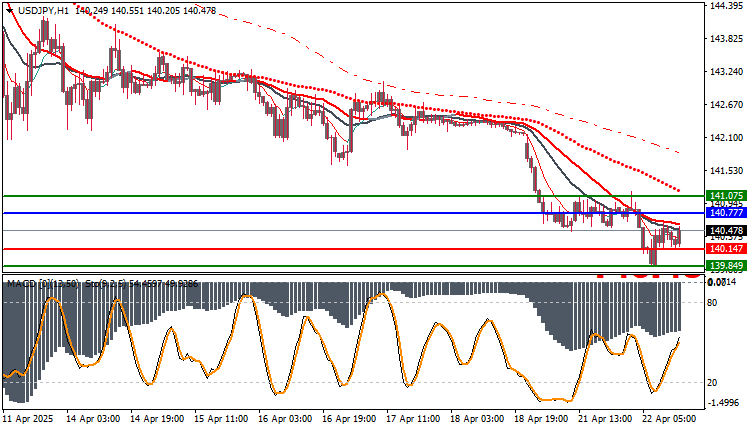This screenshot has width=750, height=430.
Task: Click the 144.395 price scale value
Action: [727, 6]
